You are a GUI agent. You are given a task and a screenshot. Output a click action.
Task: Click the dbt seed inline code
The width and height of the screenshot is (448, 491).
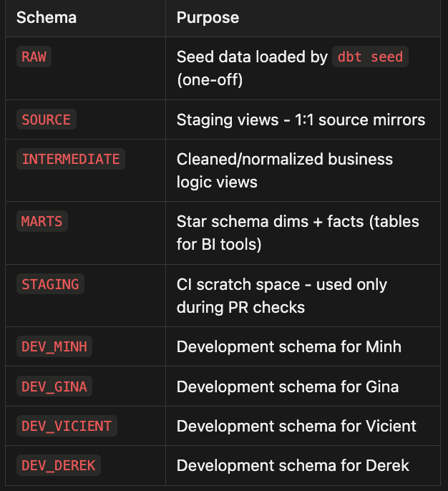pyautogui.click(x=370, y=57)
